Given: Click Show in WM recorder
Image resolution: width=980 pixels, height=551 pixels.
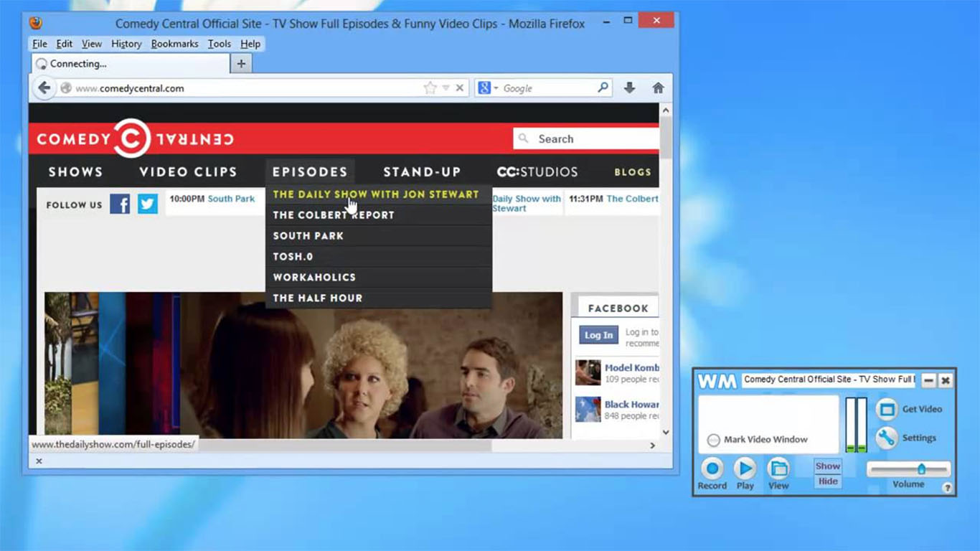Looking at the screenshot, I should [x=828, y=466].
